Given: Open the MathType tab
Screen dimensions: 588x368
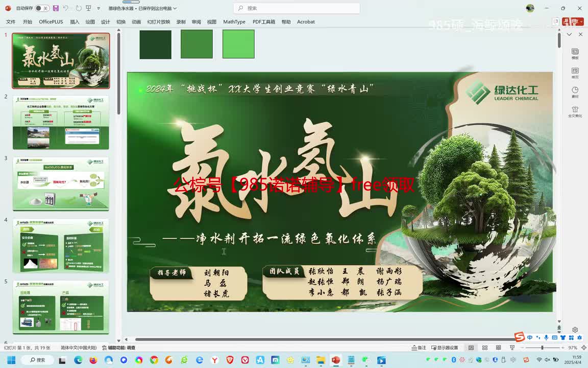Looking at the screenshot, I should 234,22.
